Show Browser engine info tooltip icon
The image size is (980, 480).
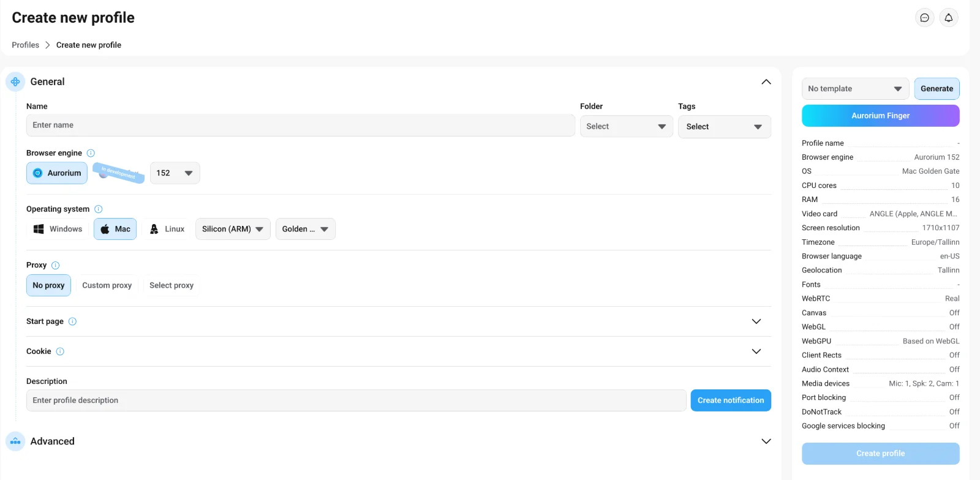[x=91, y=153]
